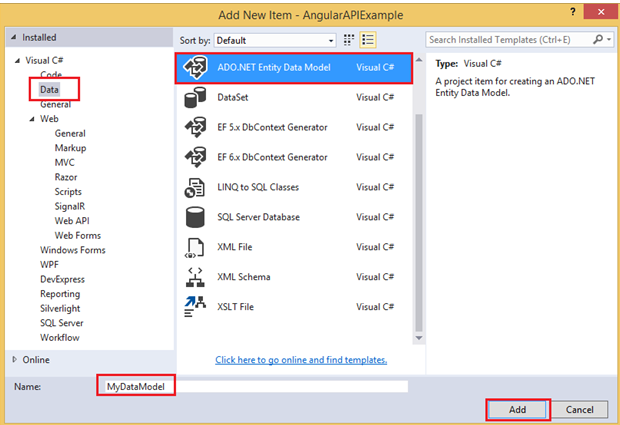This screenshot has width=620, height=425.
Task: Select the WPF category
Action: 49,265
